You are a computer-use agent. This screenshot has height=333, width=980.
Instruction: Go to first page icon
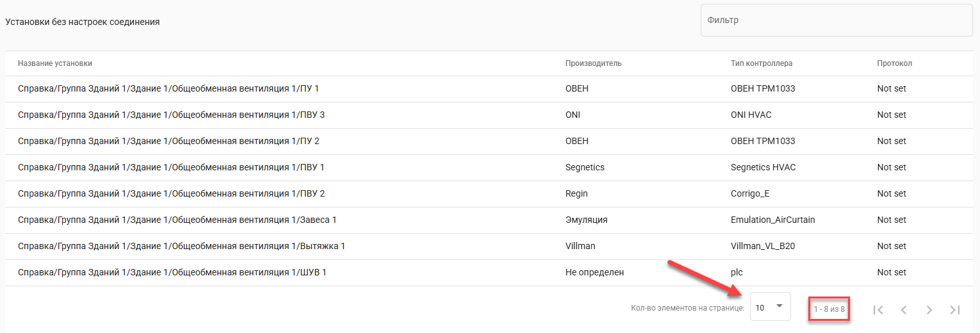click(878, 310)
